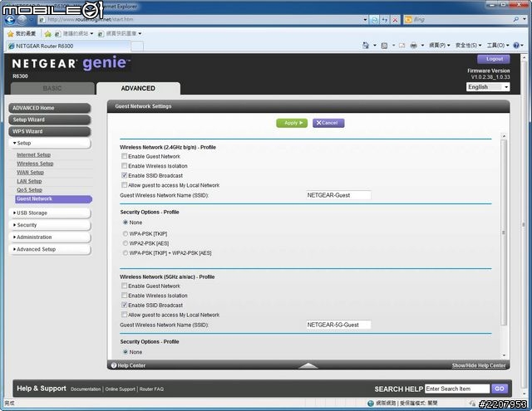This screenshot has height=411, width=532.
Task: Select None radio in 5GHz security options
Action: 126,352
